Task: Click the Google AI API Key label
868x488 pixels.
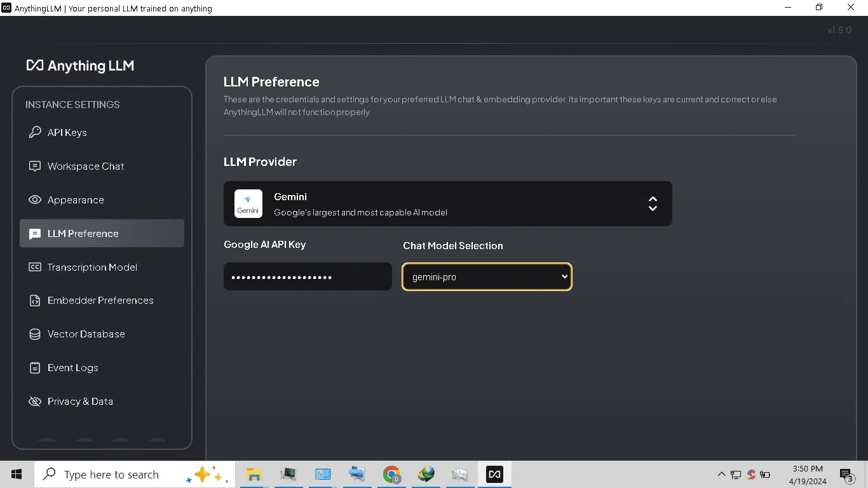Action: pos(265,245)
